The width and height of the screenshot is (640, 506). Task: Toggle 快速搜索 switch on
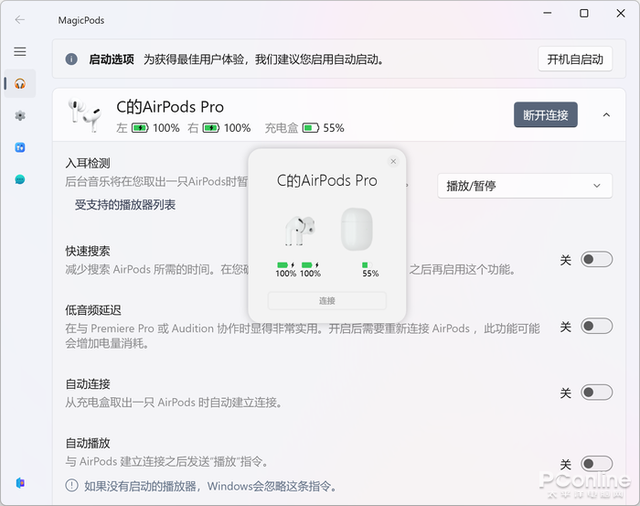tap(596, 260)
